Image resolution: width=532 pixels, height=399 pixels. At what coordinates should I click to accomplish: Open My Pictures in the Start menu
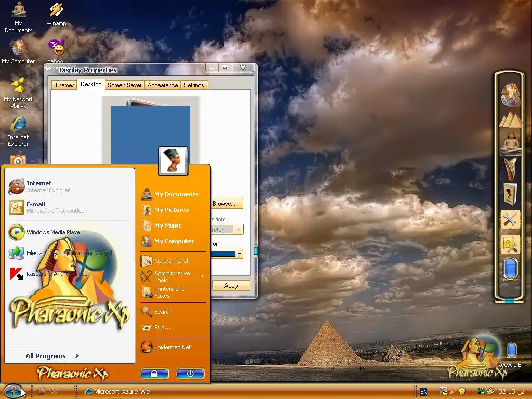(x=173, y=210)
